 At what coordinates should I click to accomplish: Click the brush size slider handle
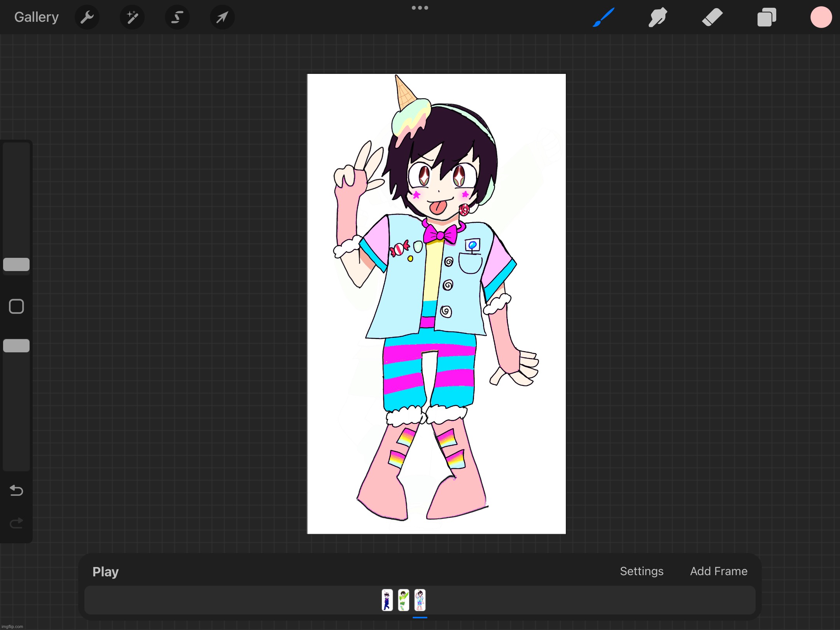point(16,264)
